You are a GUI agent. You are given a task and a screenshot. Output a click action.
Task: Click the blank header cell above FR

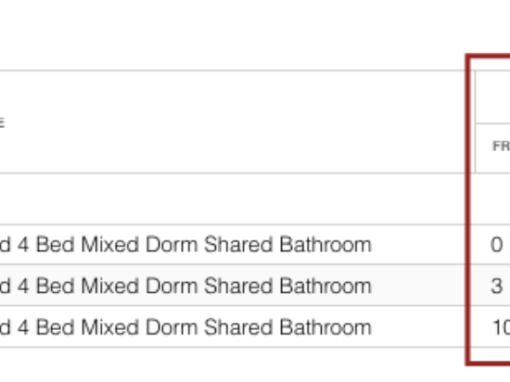click(x=493, y=97)
